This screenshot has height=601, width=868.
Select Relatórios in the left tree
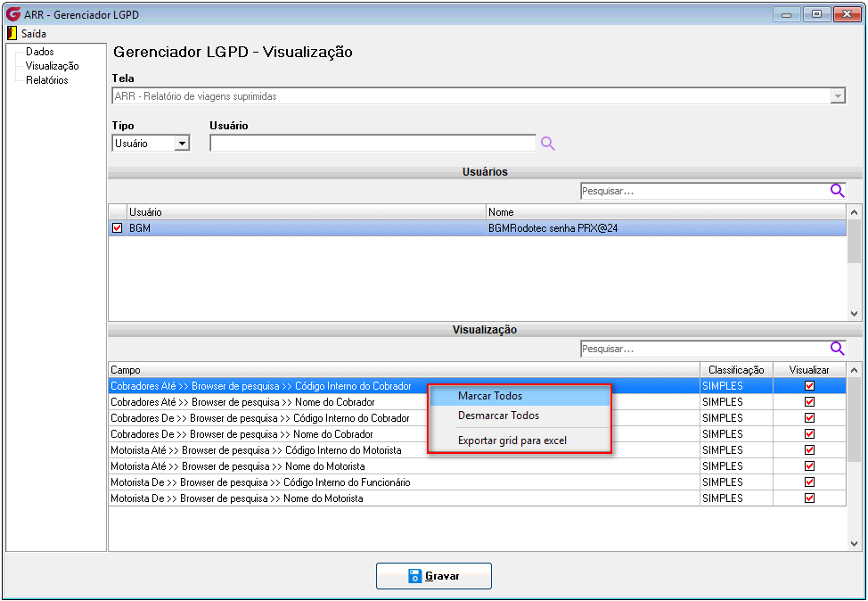(47, 80)
